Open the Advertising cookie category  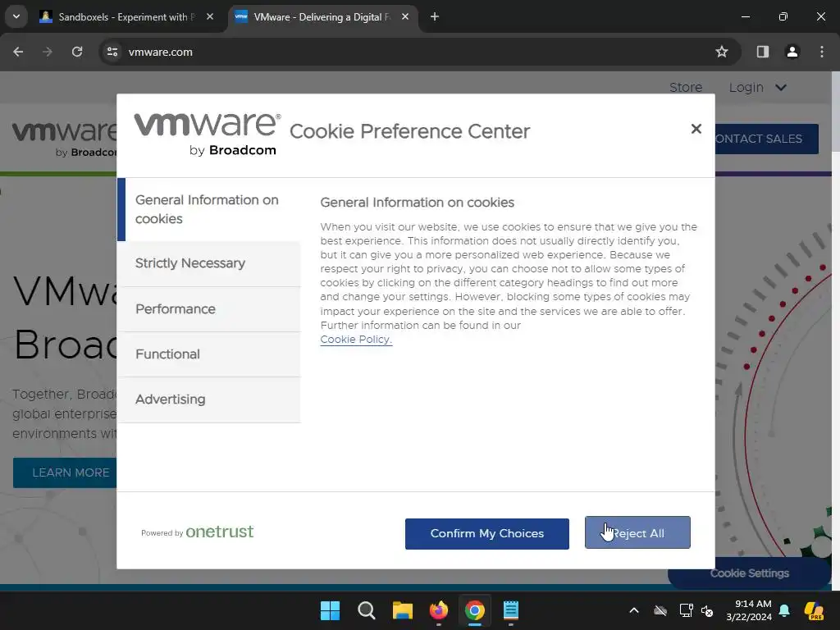tap(209, 399)
